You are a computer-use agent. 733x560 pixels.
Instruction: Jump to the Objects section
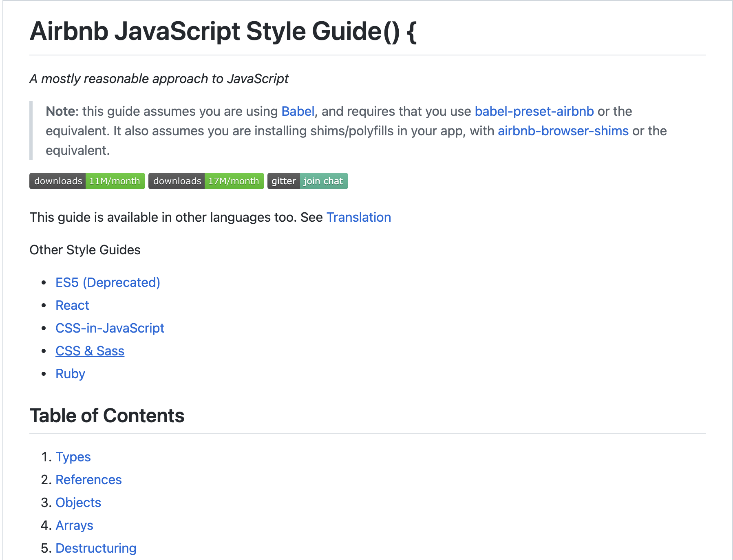click(78, 503)
